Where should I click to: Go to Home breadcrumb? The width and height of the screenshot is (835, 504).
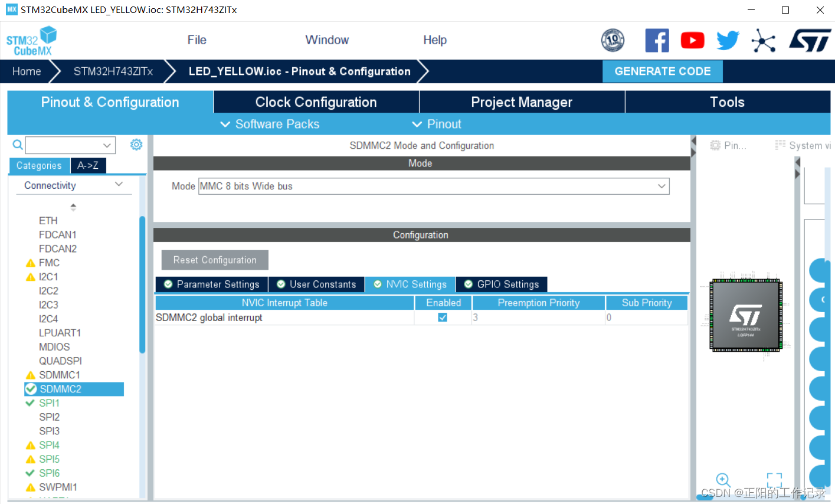(27, 71)
